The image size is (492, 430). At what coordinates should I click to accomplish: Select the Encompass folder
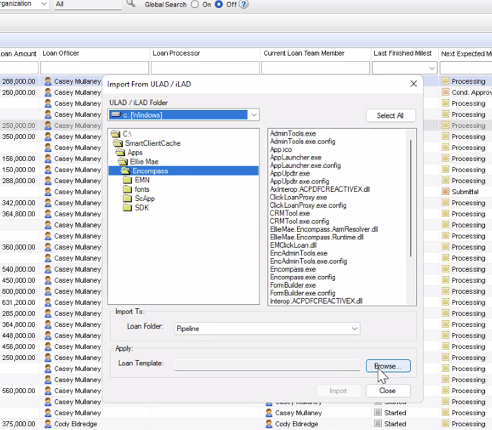[x=183, y=171]
